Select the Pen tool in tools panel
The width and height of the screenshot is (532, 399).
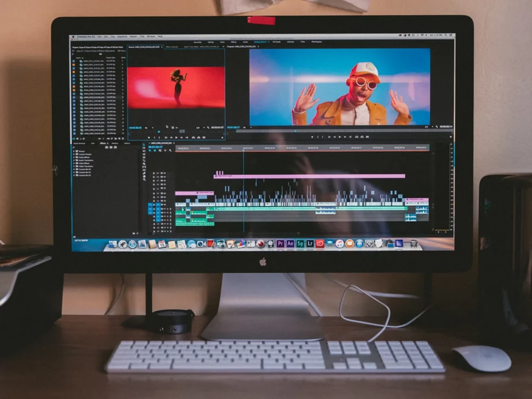click(x=144, y=173)
